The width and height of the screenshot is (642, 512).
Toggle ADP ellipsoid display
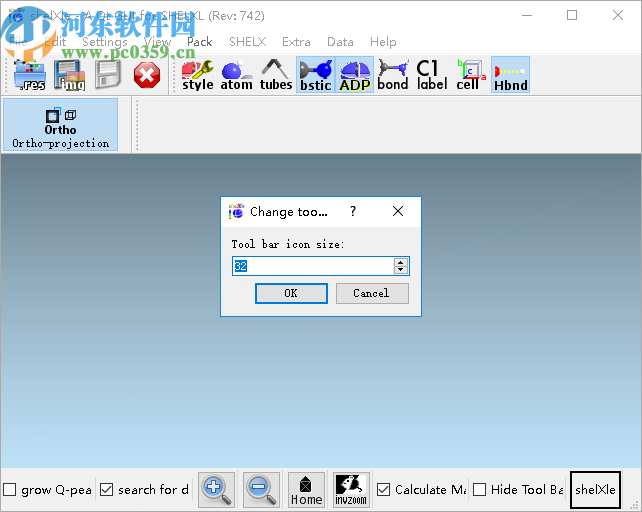click(355, 75)
